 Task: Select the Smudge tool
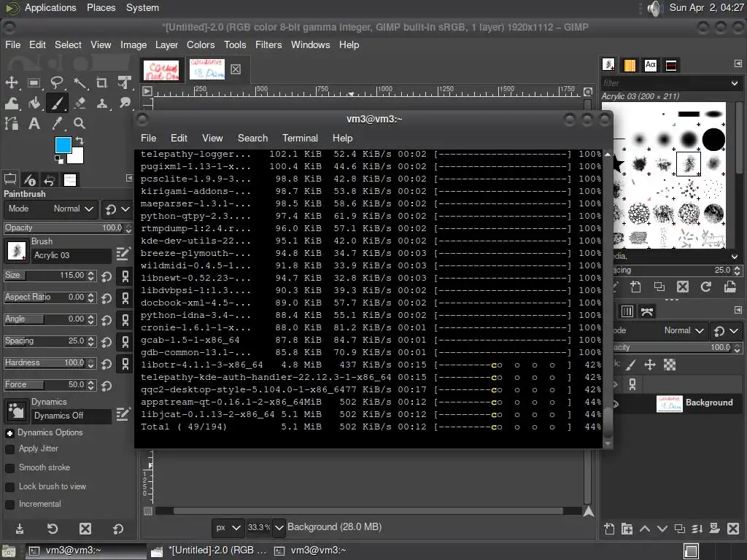tap(124, 103)
